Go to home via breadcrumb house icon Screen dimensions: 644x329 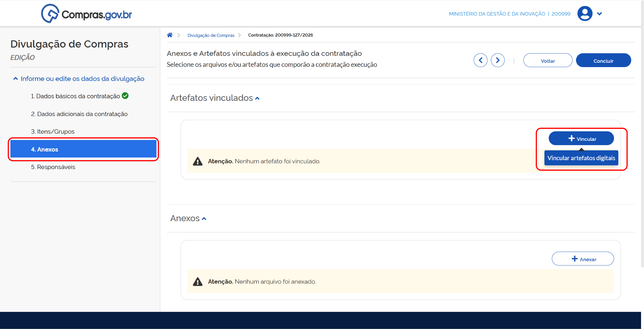pyautogui.click(x=170, y=35)
